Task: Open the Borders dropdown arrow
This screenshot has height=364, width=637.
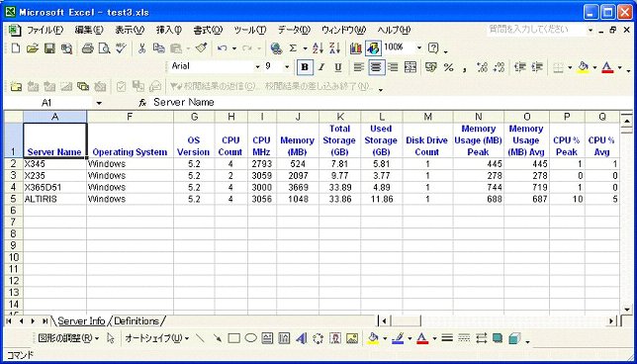Action: [x=570, y=67]
